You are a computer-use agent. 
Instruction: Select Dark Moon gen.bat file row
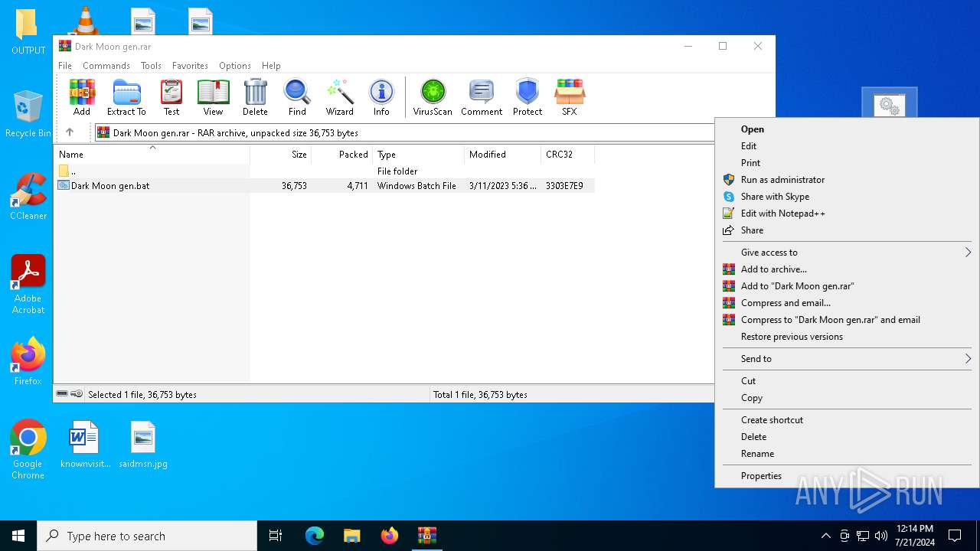[x=325, y=186]
